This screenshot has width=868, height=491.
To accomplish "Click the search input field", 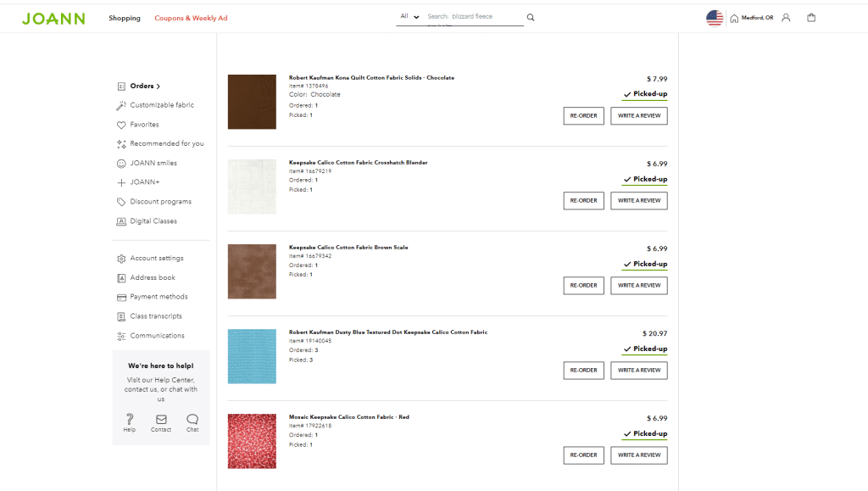I will pyautogui.click(x=475, y=17).
